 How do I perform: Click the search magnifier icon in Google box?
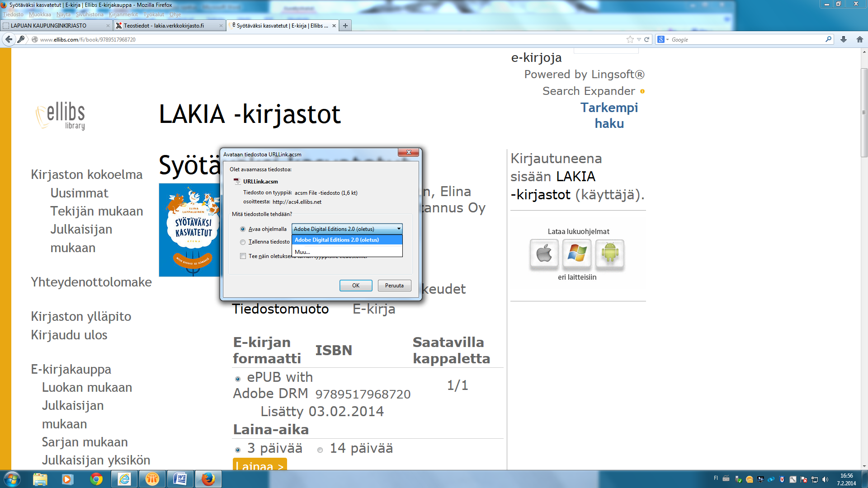(828, 39)
